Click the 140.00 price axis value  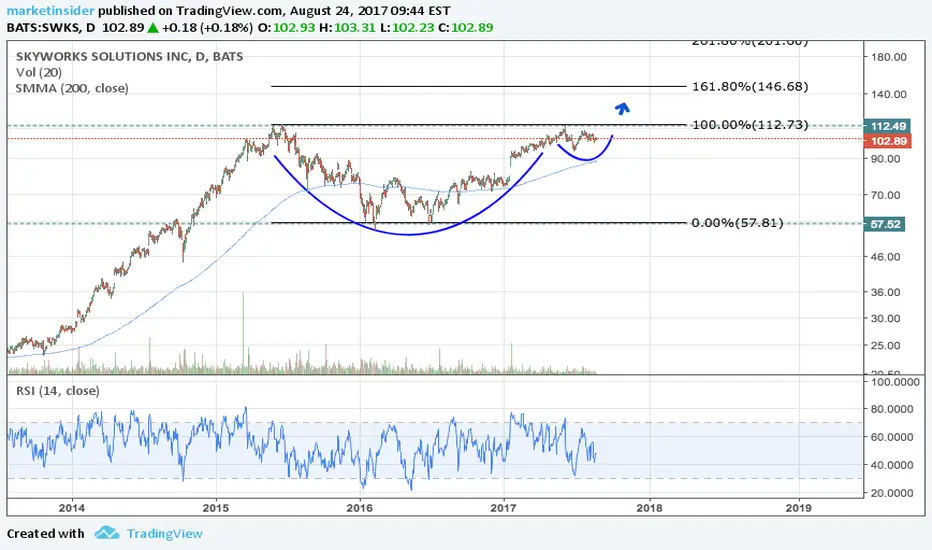(889, 94)
